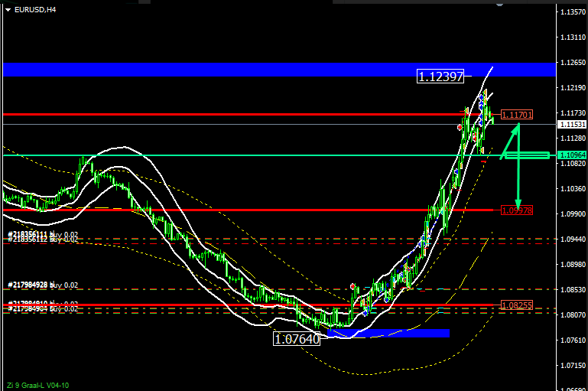Click 1.12190 on the price scale
Viewport: 588px width, 391px height.
tap(573, 88)
